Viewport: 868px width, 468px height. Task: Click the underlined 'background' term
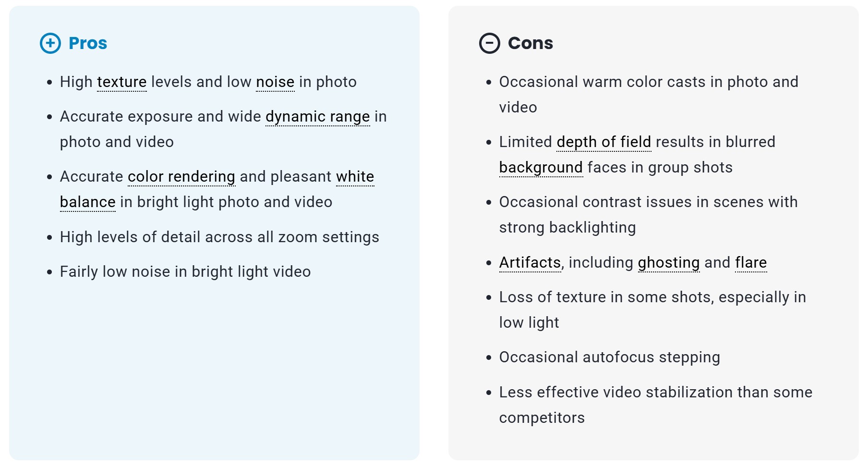point(541,168)
